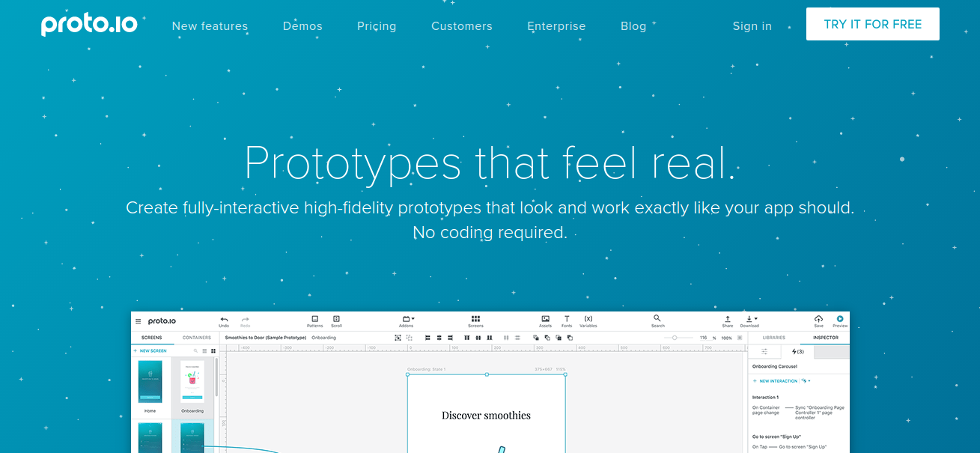Open the interactions lightning tab (3)
Viewport: 980px width, 453px height.
click(x=798, y=351)
